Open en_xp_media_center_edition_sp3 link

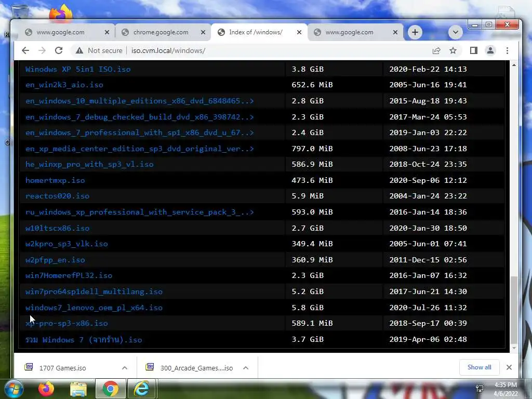[139, 149]
